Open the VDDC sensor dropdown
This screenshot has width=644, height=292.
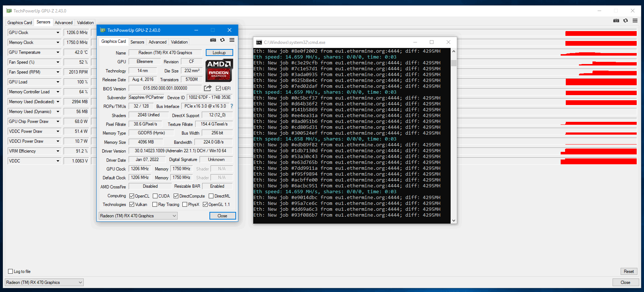[x=58, y=161]
